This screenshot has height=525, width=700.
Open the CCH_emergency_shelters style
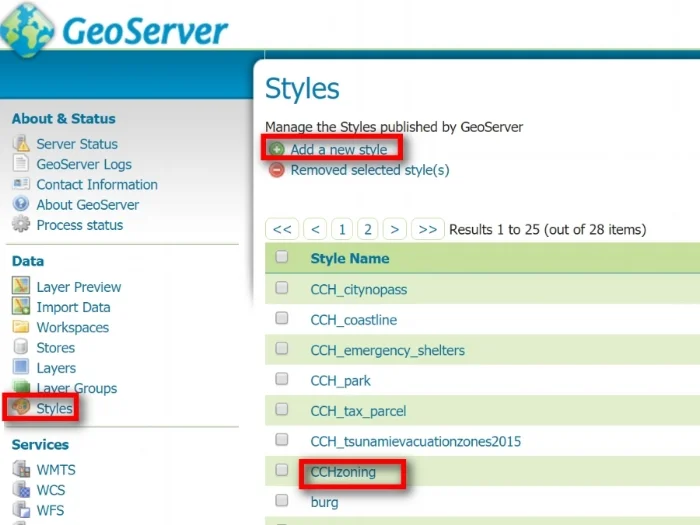tap(388, 350)
